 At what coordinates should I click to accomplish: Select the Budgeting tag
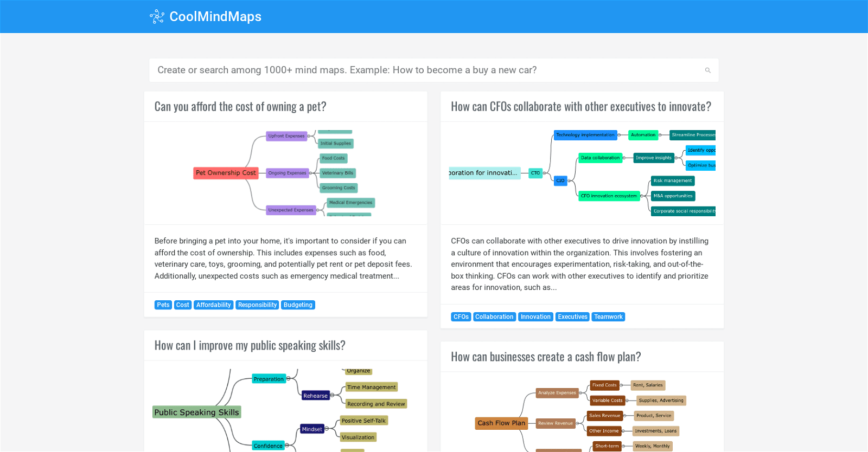pos(298,305)
